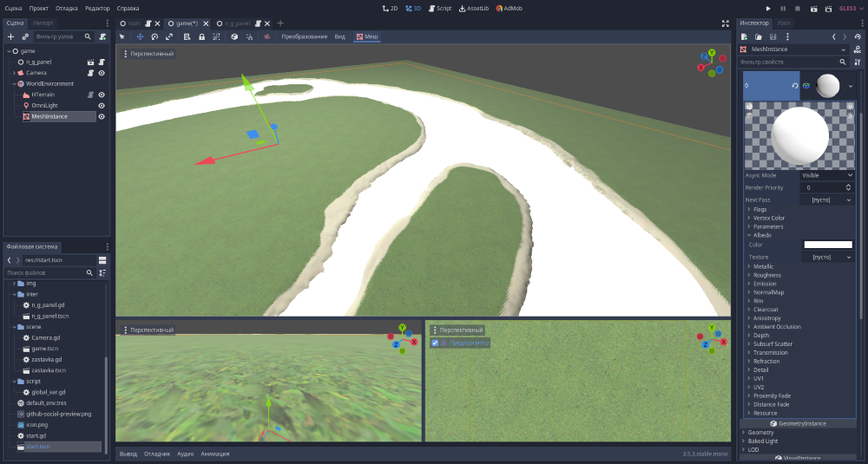Hide the HTerrain node

click(102, 95)
